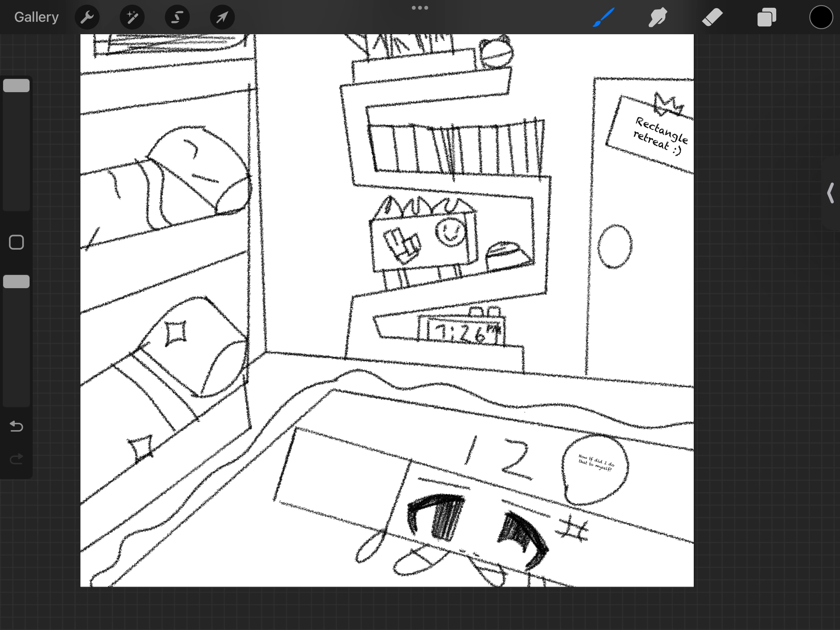Open the Actions wrench menu
This screenshot has width=840, height=630.
tap(87, 17)
